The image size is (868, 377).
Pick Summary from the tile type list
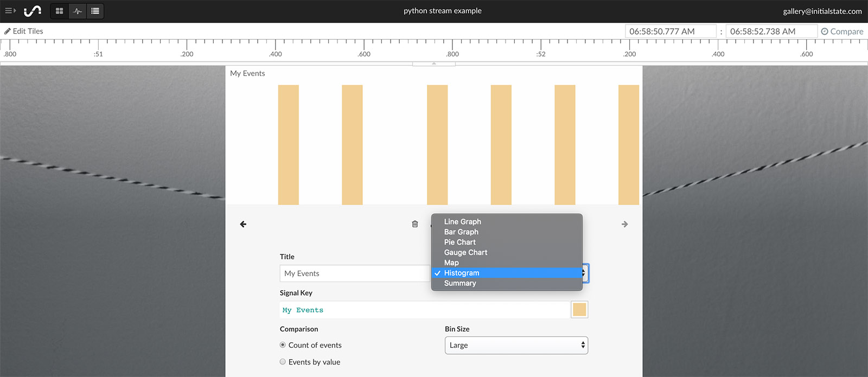tap(459, 283)
